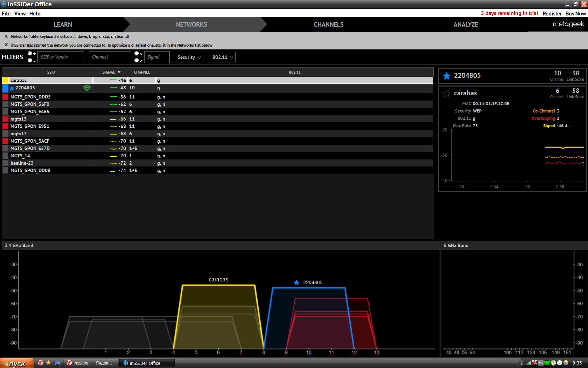Viewport: 588px width, 368px height.
Task: Switch to the LEARN tab
Action: (x=63, y=25)
